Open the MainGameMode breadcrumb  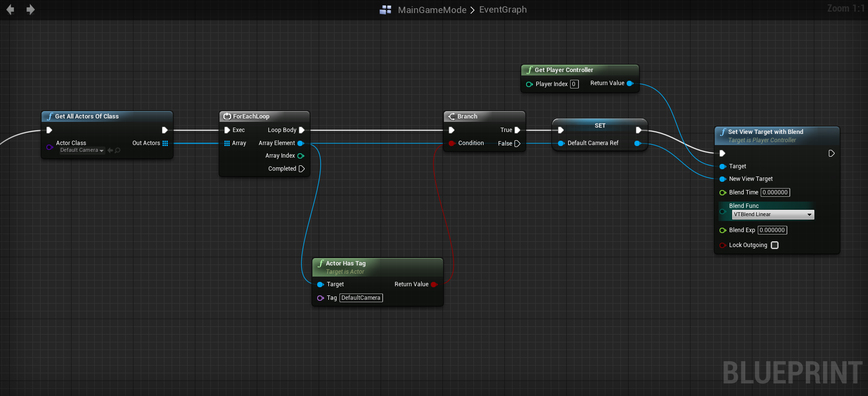tap(432, 10)
